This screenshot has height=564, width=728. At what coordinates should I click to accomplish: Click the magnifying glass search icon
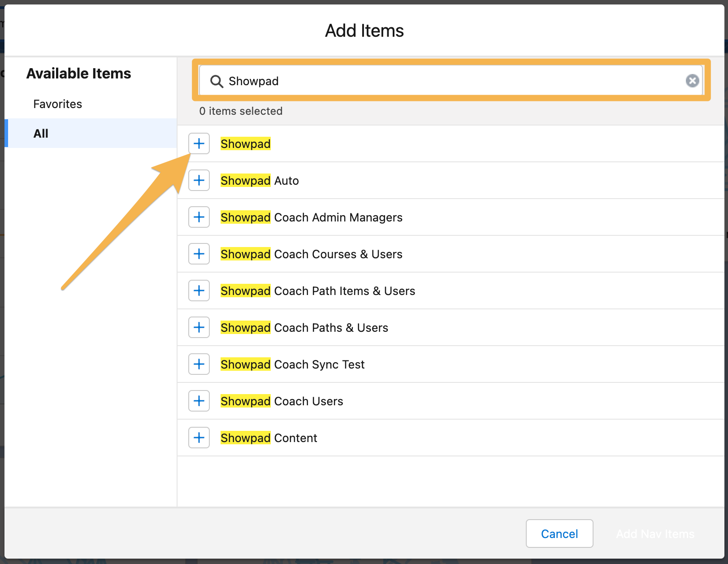tap(217, 81)
